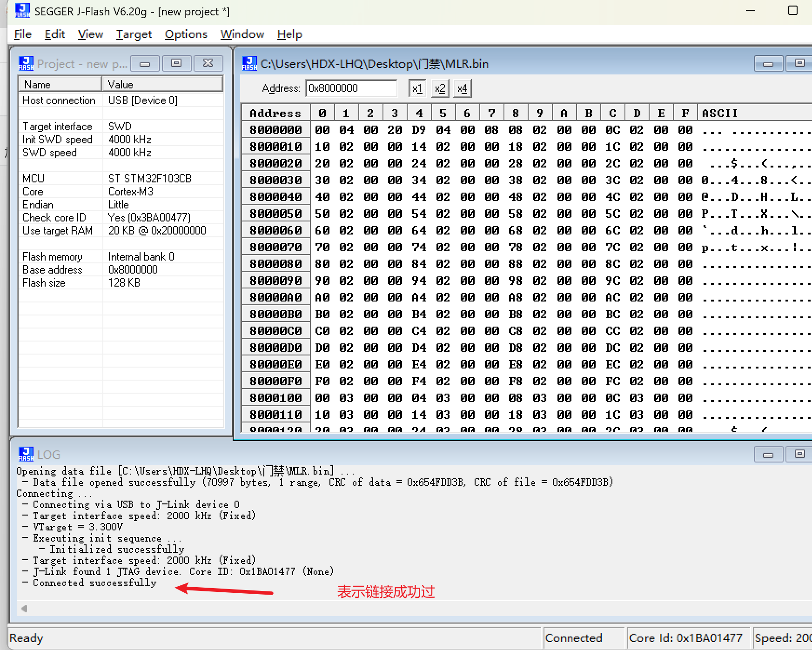Click the Address input field
Screen dimensions: 812x650
coord(351,88)
